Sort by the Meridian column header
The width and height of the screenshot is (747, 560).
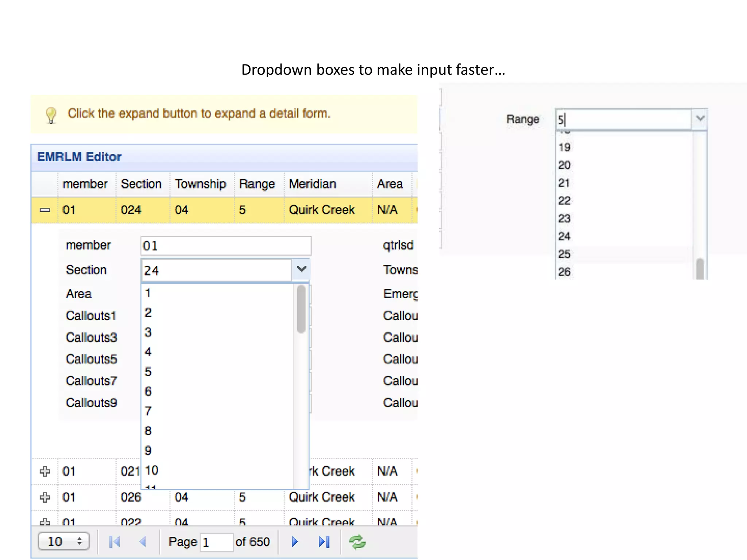312,184
